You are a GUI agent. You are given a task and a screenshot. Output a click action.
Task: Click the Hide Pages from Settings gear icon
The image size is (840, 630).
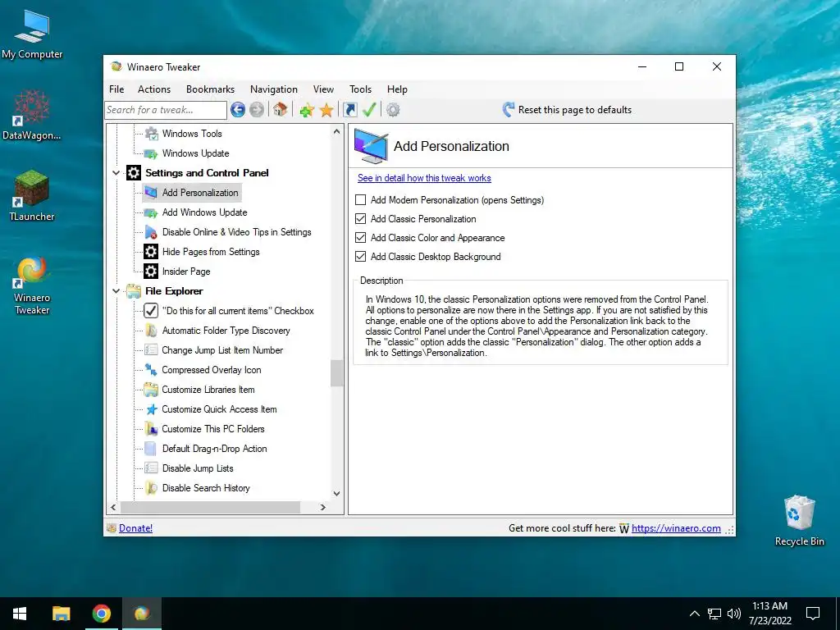tap(151, 252)
